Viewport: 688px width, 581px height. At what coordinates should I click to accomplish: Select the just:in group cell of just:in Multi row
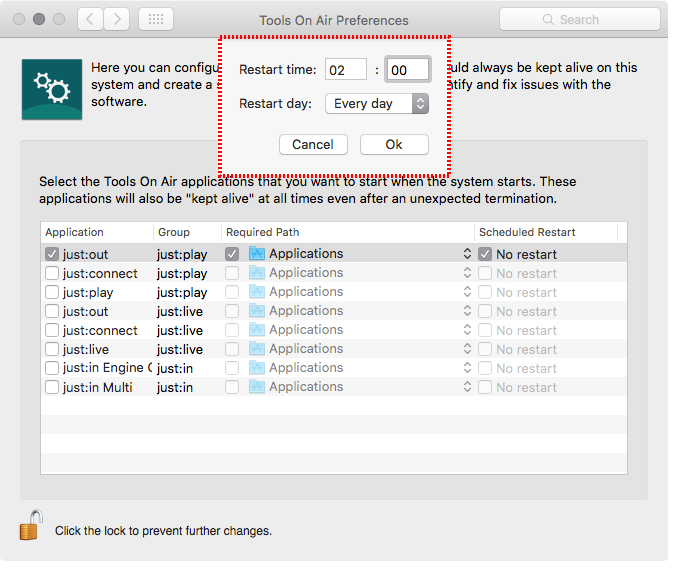click(x=175, y=388)
